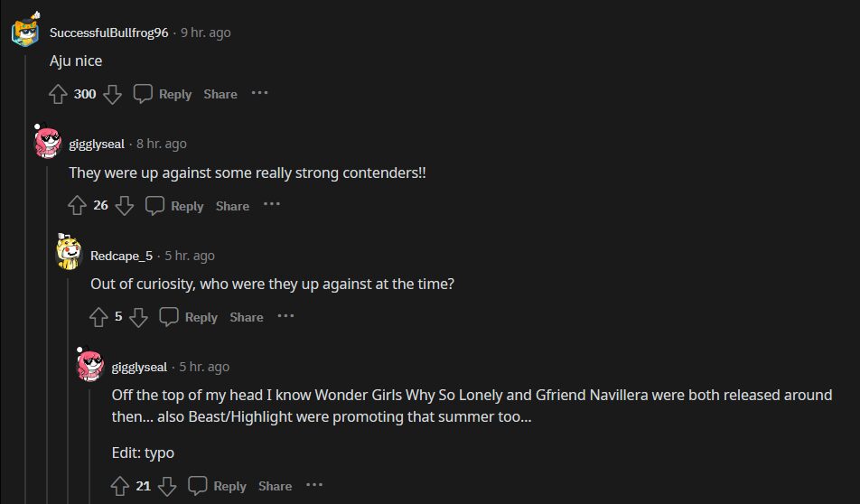Image resolution: width=860 pixels, height=504 pixels.
Task: Upvote gigglyseal's Wonder Girls reply
Action: (x=120, y=486)
